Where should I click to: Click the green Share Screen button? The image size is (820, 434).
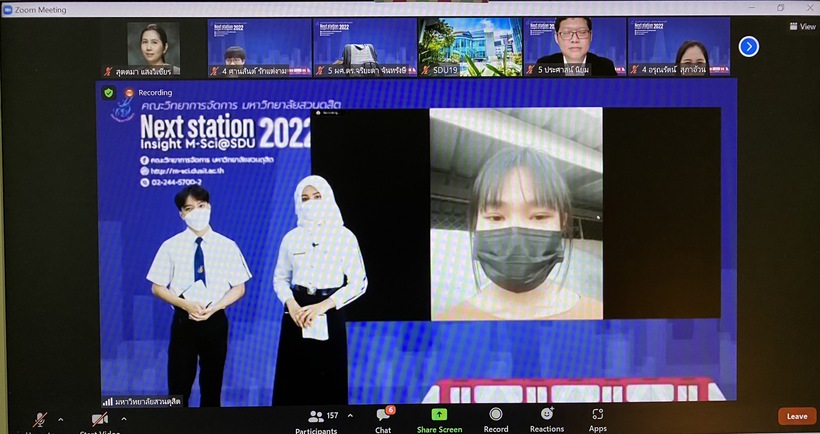[439, 420]
